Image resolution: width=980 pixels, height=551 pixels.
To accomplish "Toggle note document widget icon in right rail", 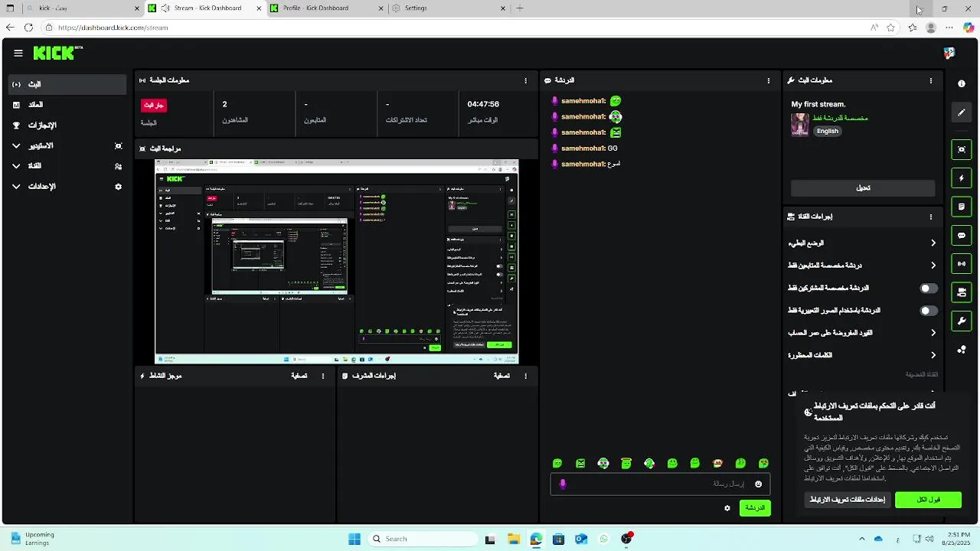I will [962, 207].
